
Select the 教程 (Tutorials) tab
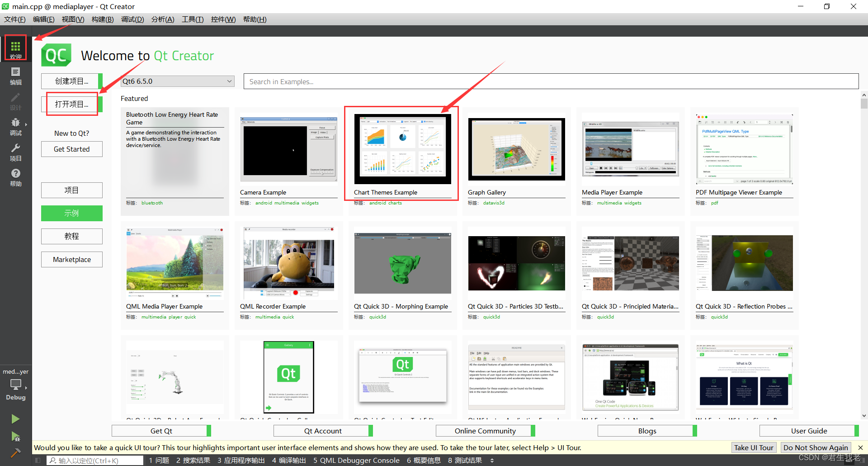tap(72, 236)
